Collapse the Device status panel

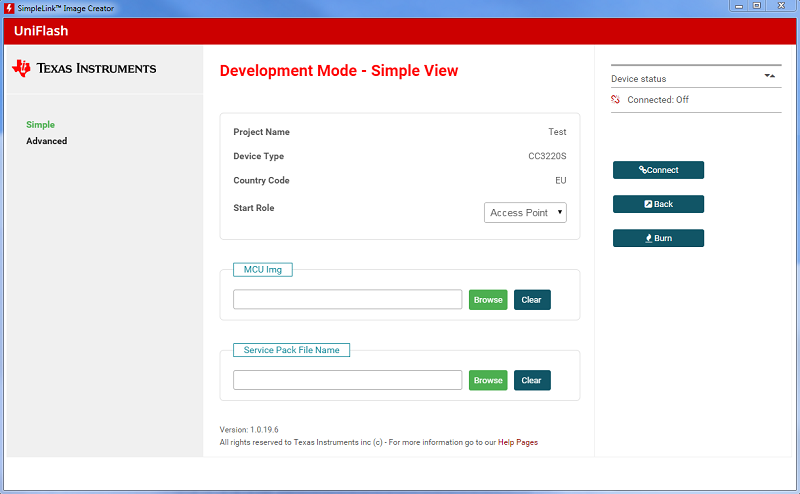click(769, 76)
